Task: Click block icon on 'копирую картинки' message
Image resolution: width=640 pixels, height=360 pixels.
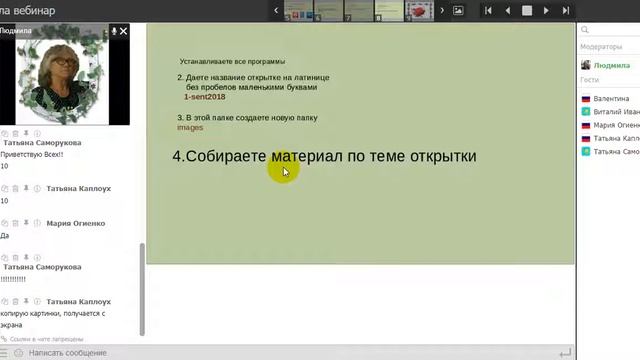Action: (x=5, y=302)
